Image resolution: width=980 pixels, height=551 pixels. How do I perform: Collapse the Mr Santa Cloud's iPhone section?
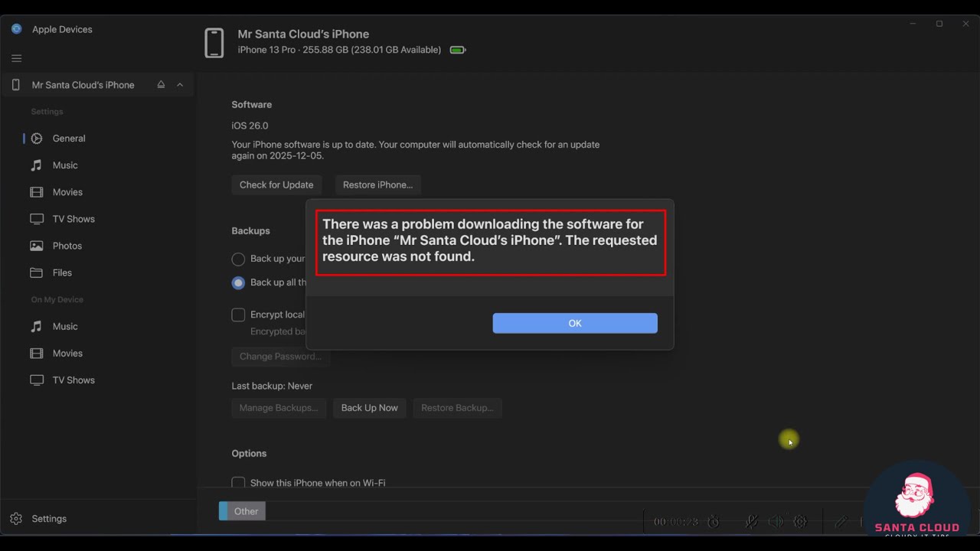[180, 85]
